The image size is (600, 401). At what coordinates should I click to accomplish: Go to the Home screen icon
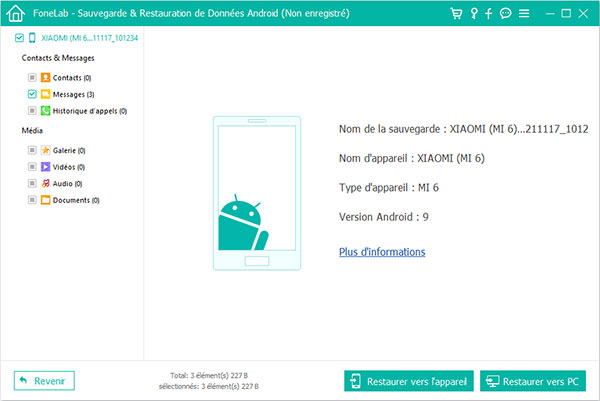[x=15, y=13]
